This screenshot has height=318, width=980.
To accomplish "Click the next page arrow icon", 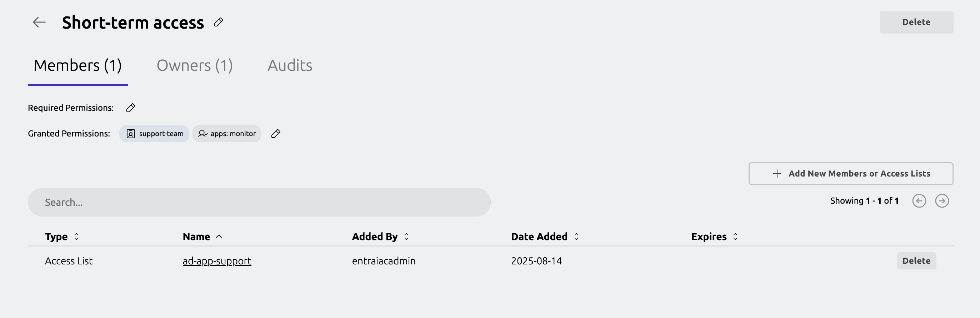I will 942,201.
